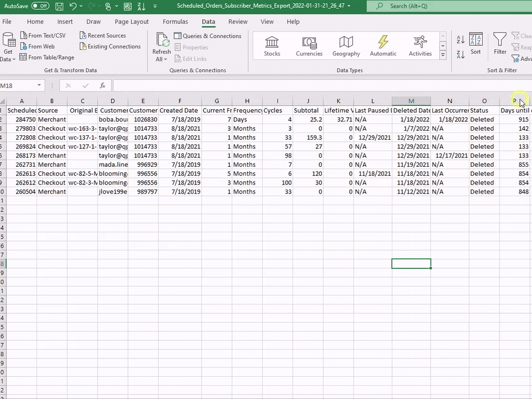Image resolution: width=532 pixels, height=399 pixels.
Task: Select the Stocks data type
Action: click(272, 46)
